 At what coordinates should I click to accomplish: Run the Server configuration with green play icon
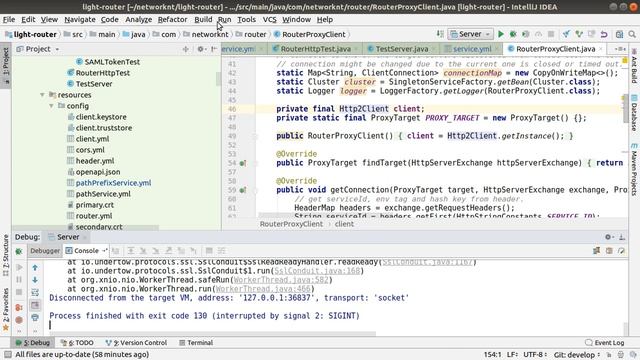click(x=501, y=34)
